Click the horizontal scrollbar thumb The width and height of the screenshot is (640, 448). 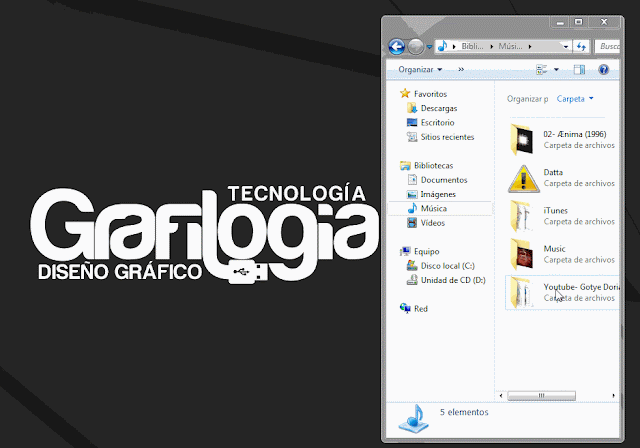541,395
